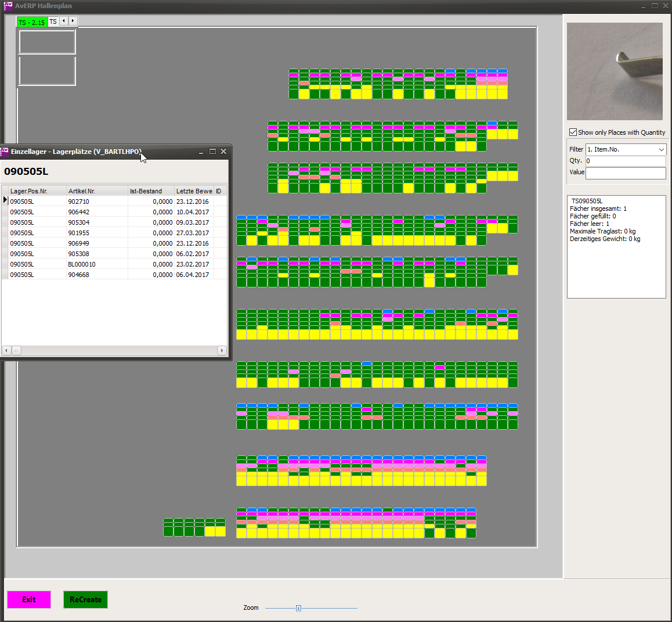Click the row indicator arrow for article 902710
Viewport: 672px width, 622px height.
coord(5,201)
